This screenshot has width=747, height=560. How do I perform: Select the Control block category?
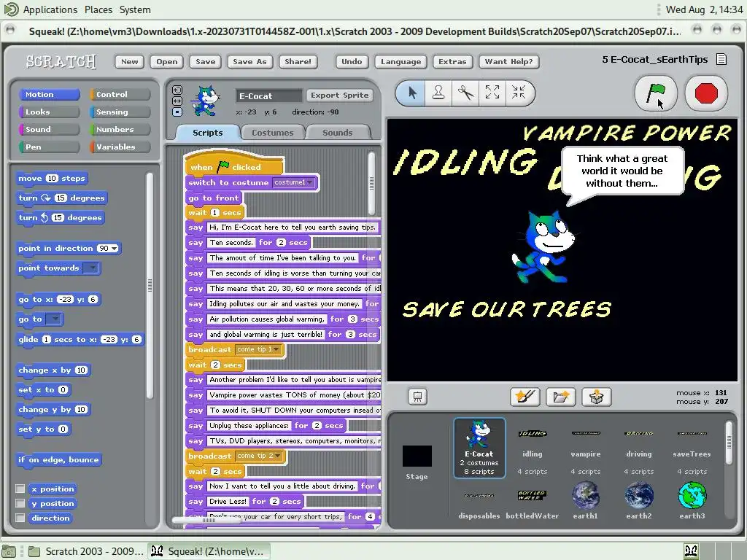(x=120, y=94)
